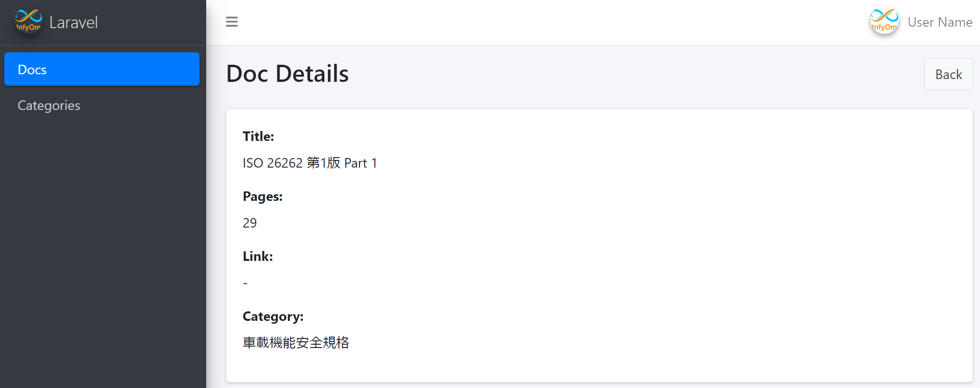Select the title text ISO 26262 Part 1
Viewport: 980px width, 388px height.
click(310, 163)
